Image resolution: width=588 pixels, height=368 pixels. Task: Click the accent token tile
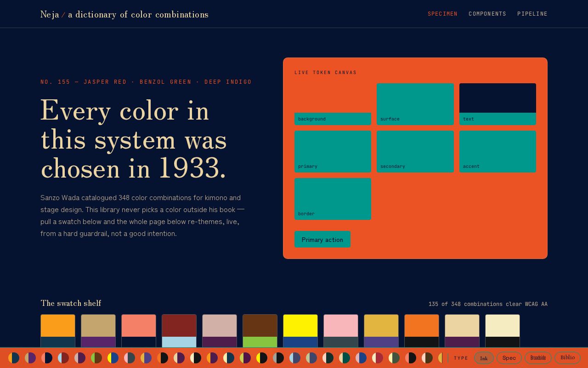[x=498, y=151]
